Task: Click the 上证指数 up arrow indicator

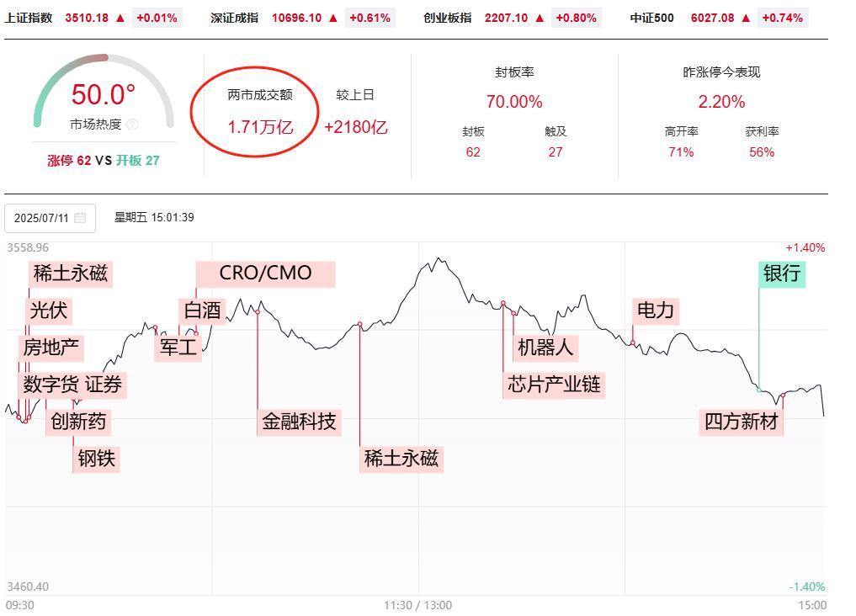Action: [120, 18]
